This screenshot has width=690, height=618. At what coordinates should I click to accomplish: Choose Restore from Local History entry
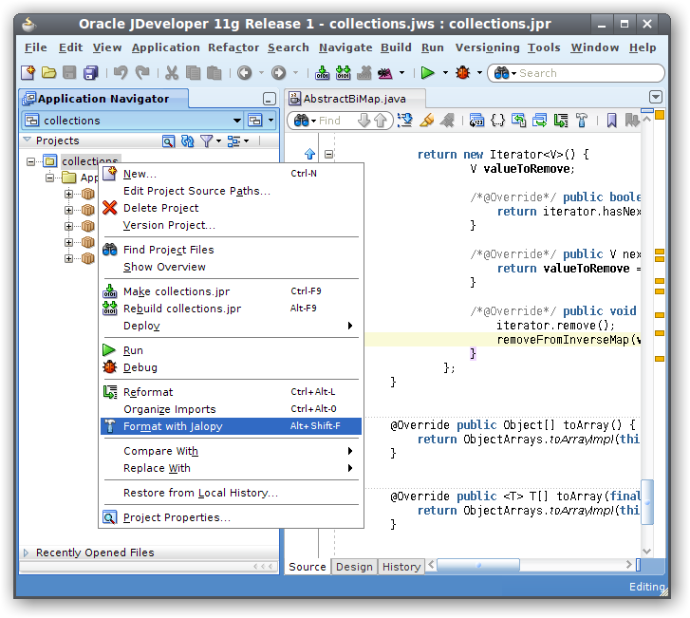click(x=231, y=493)
